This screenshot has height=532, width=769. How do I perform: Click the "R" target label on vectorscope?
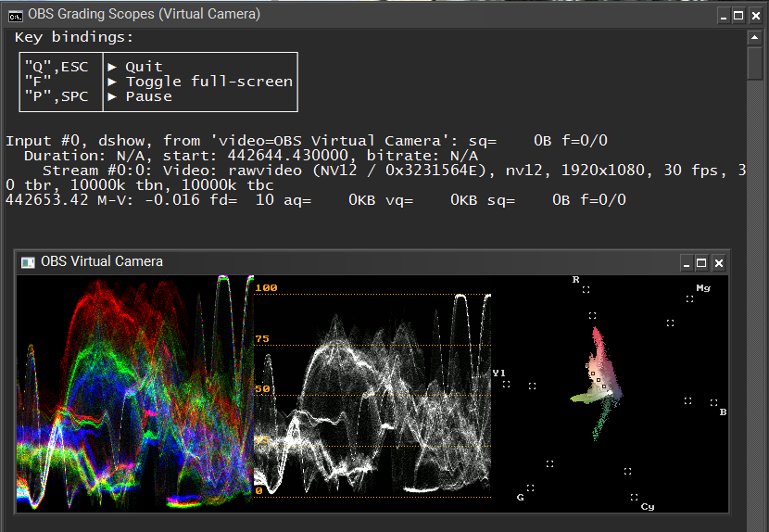click(x=575, y=280)
